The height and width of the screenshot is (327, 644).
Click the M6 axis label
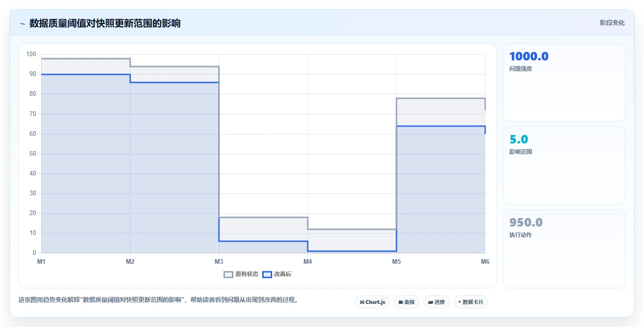coord(485,261)
